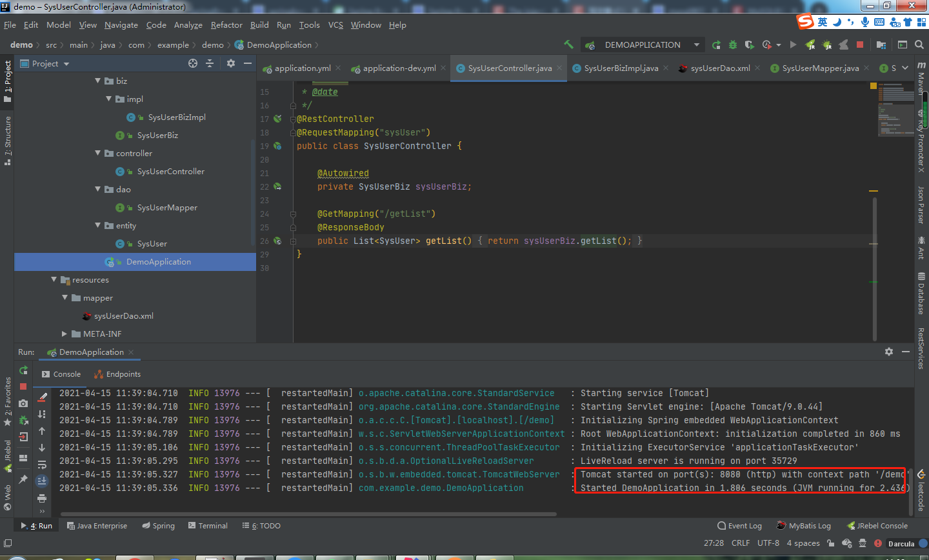This screenshot has height=560, width=929.
Task: Open the profiler run options arrow
Action: click(779, 45)
